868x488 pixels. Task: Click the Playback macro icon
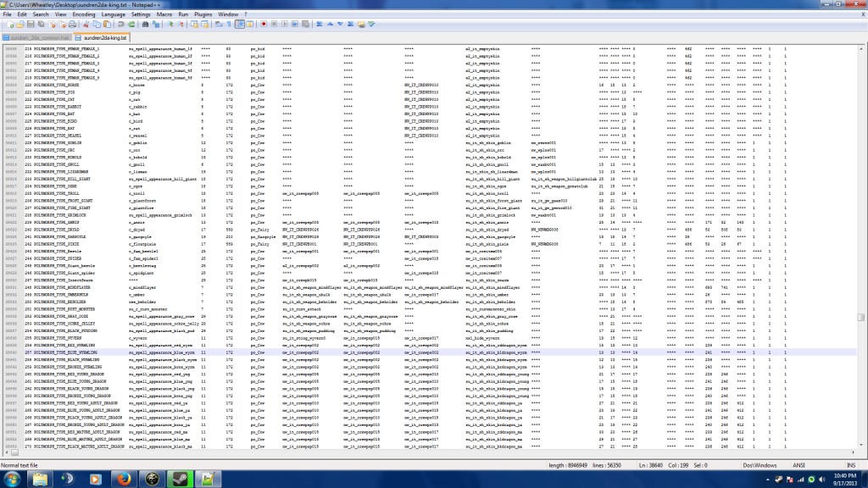[x=285, y=25]
